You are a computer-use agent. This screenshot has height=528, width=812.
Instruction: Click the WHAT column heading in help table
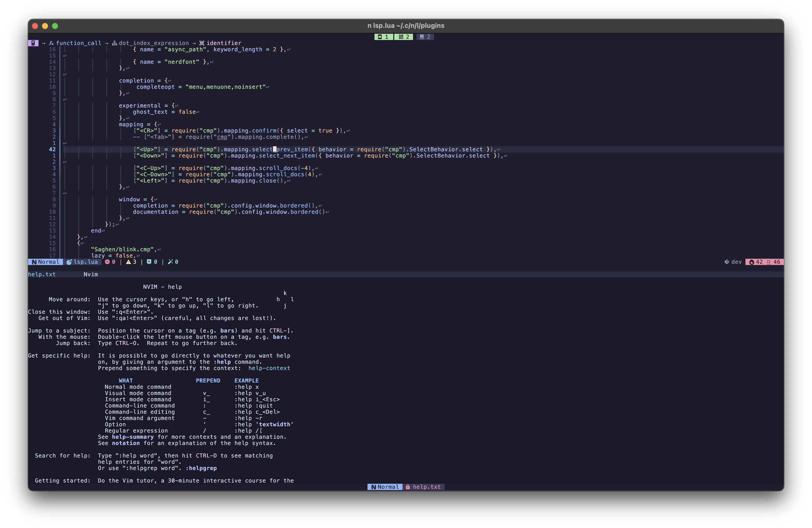pos(126,381)
